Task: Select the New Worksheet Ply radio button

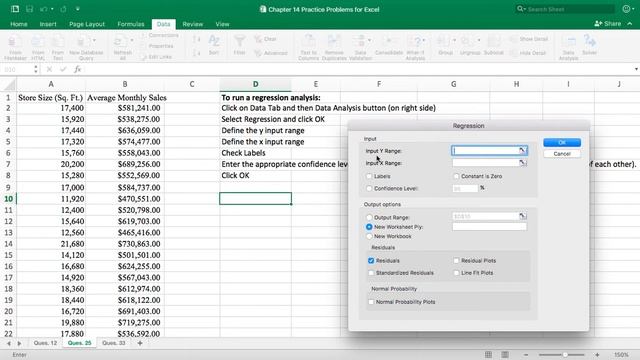Action: pyautogui.click(x=369, y=227)
